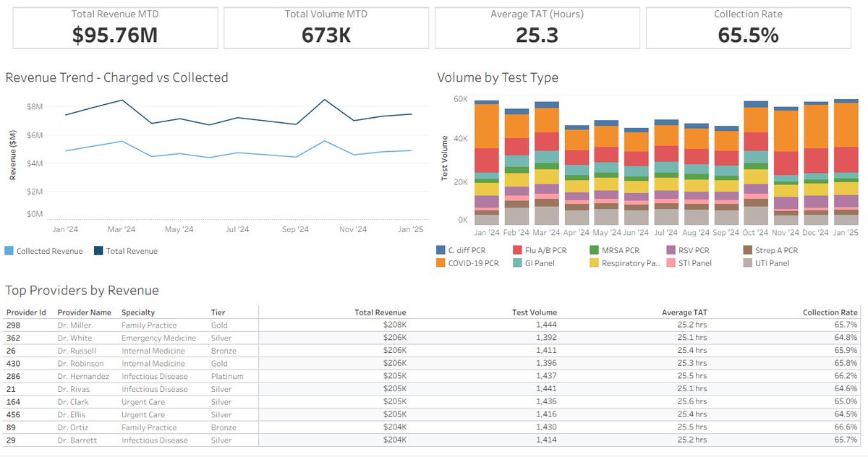Click the Jan '24 stacked volume bar
This screenshot has width=868, height=457.
487,163
